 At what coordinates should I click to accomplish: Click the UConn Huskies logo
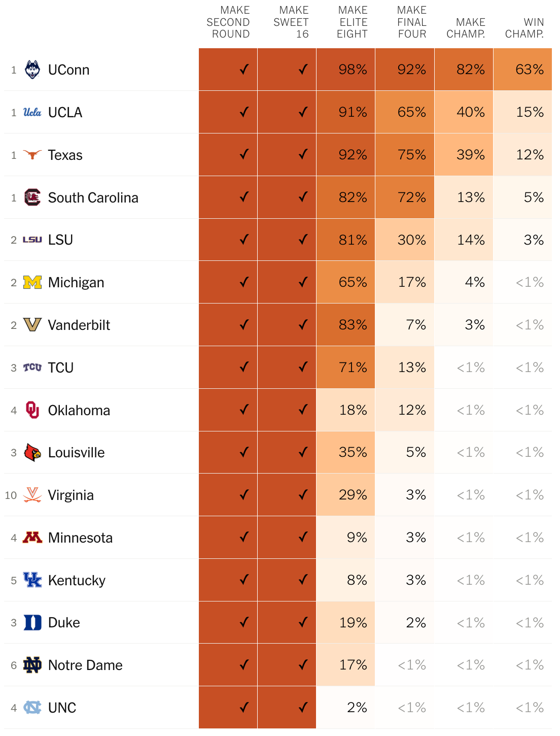[x=32, y=70]
